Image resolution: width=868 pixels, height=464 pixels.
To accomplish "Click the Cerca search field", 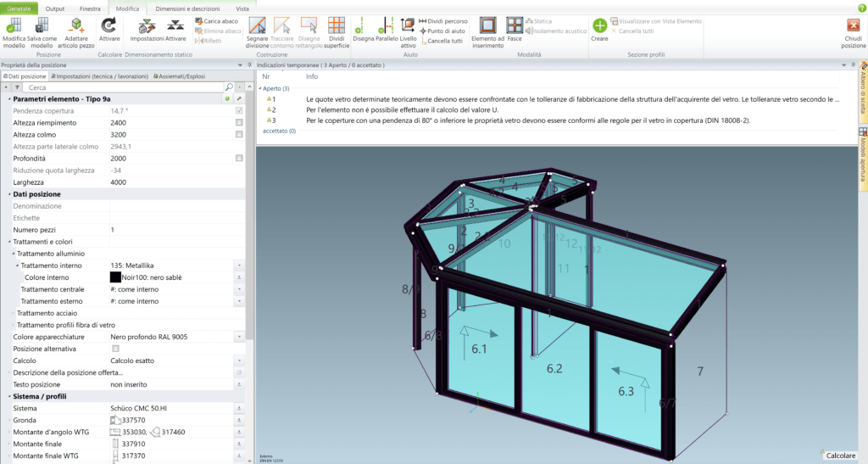I will pyautogui.click(x=125, y=87).
